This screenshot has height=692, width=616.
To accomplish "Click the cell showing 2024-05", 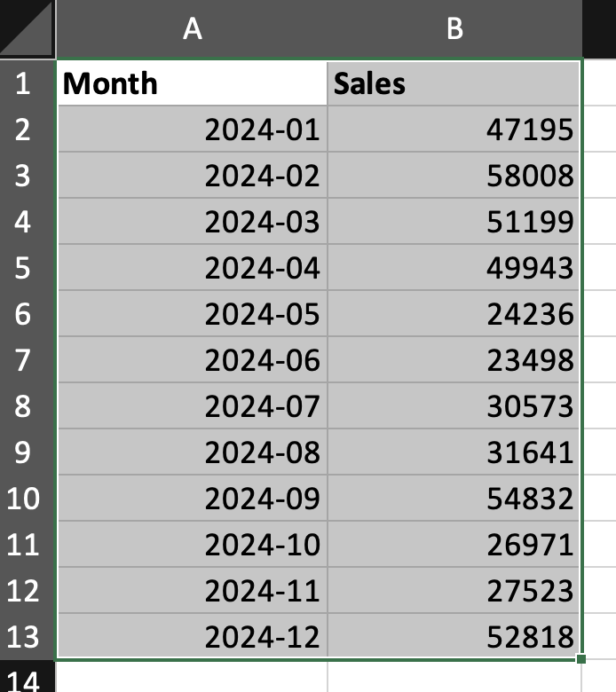I will 192,314.
